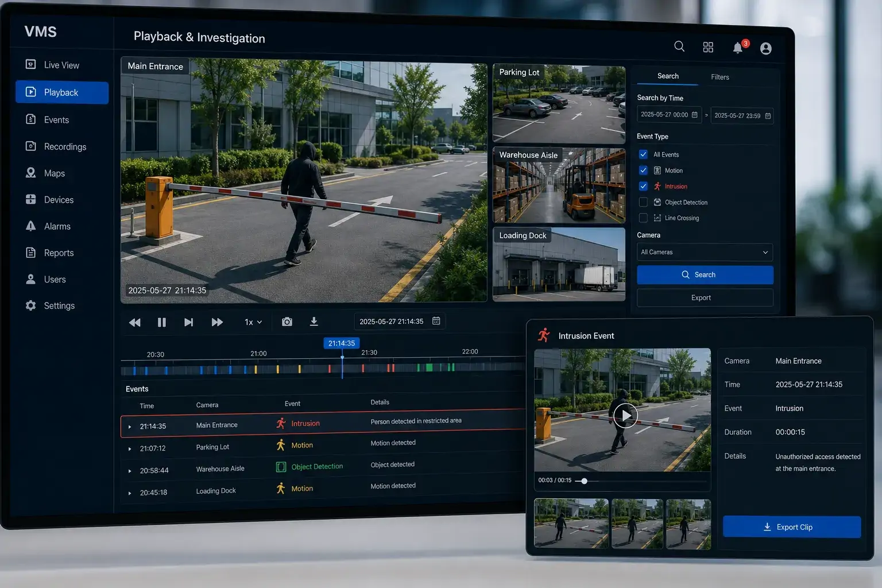
Task: Click the blue Search button
Action: click(705, 274)
